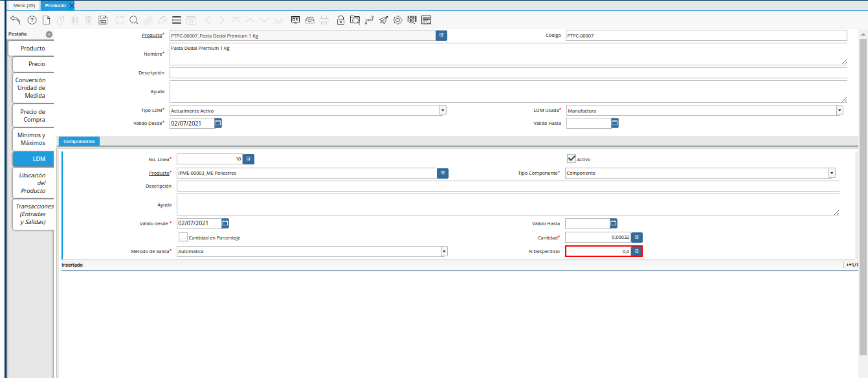Click the underlined Producto label in Componentes

coord(159,173)
